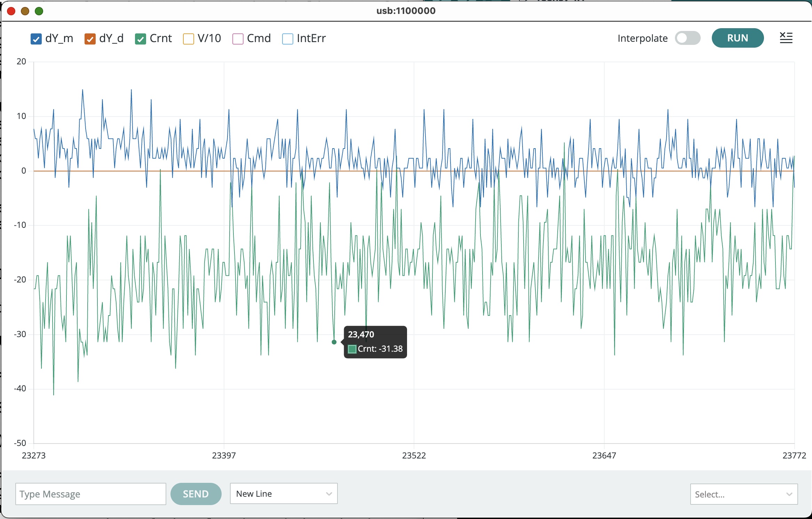
Task: Click the green window zoom button
Action: [x=39, y=11]
